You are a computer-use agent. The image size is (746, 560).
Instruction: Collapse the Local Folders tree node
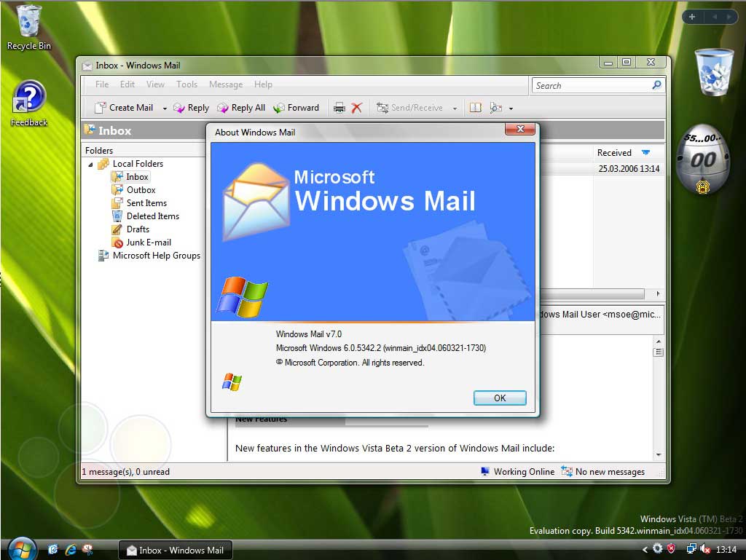coord(91,165)
